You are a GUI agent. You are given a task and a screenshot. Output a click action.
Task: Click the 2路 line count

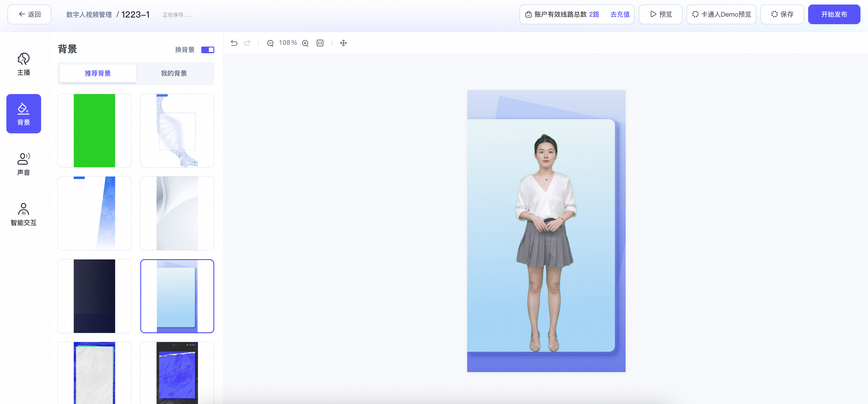tap(594, 14)
